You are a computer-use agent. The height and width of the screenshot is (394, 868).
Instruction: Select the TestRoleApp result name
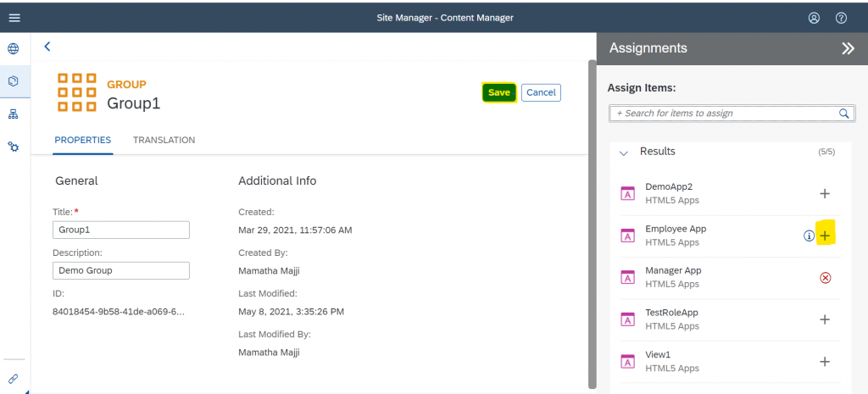tap(671, 313)
